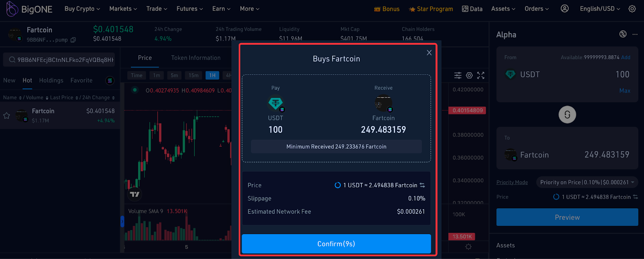This screenshot has height=259, width=644.
Task: Click the Max link for USDT amount
Action: (625, 91)
